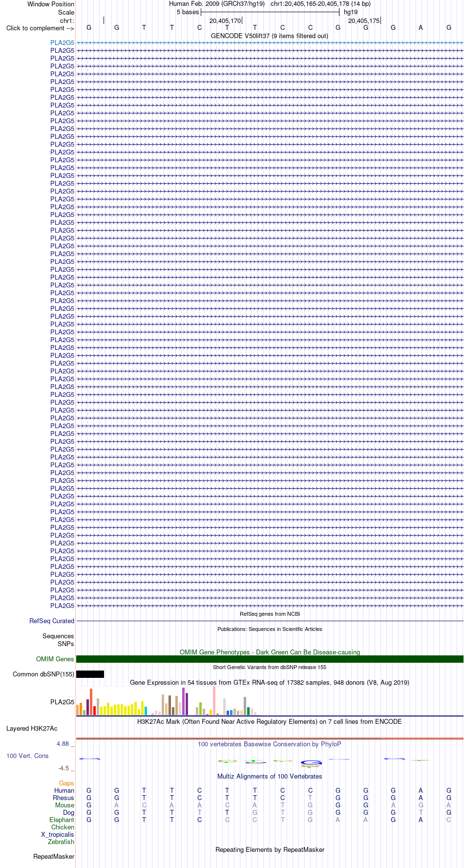Select the Zebrafish alignment row label
This screenshot has width=464, height=868.
[x=61, y=842]
